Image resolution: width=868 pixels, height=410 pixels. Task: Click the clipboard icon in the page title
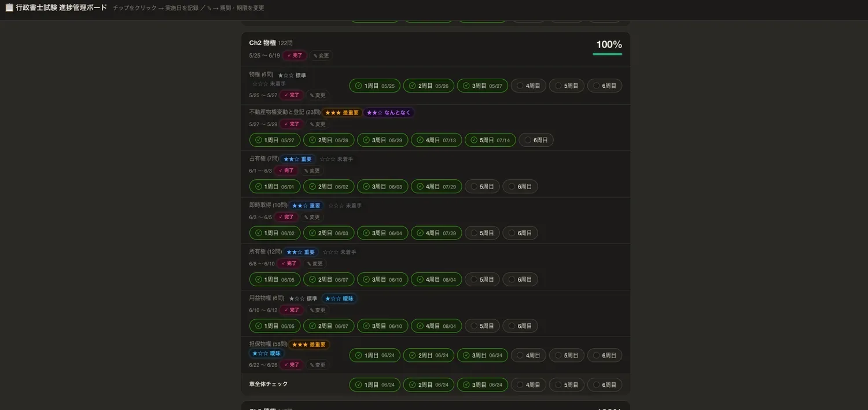9,8
